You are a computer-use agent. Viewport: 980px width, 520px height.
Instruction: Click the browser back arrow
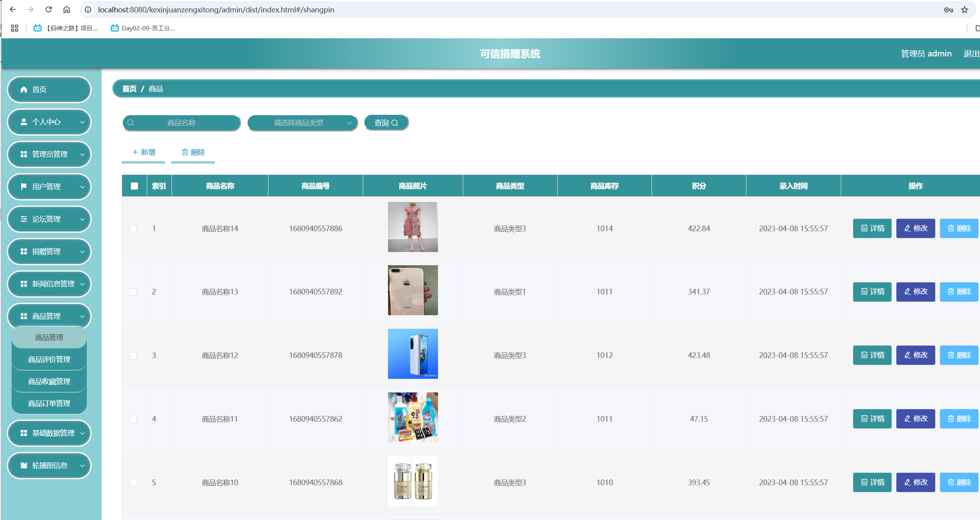pyautogui.click(x=13, y=10)
